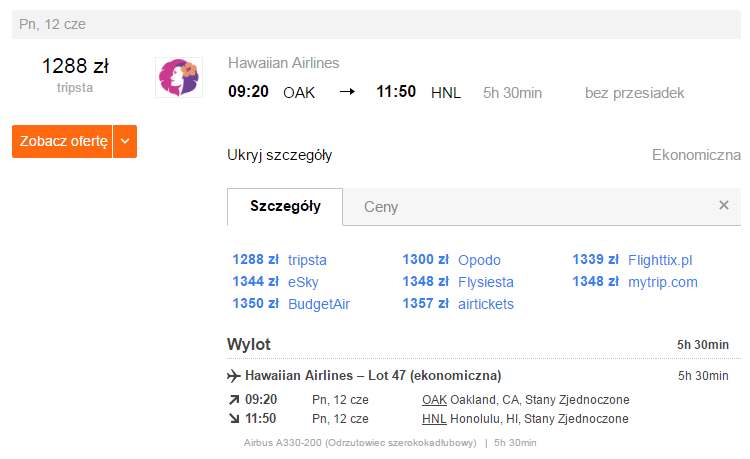The width and height of the screenshot is (750, 459).
Task: Click the departure arrow icon at 09:20
Action: pos(233,400)
